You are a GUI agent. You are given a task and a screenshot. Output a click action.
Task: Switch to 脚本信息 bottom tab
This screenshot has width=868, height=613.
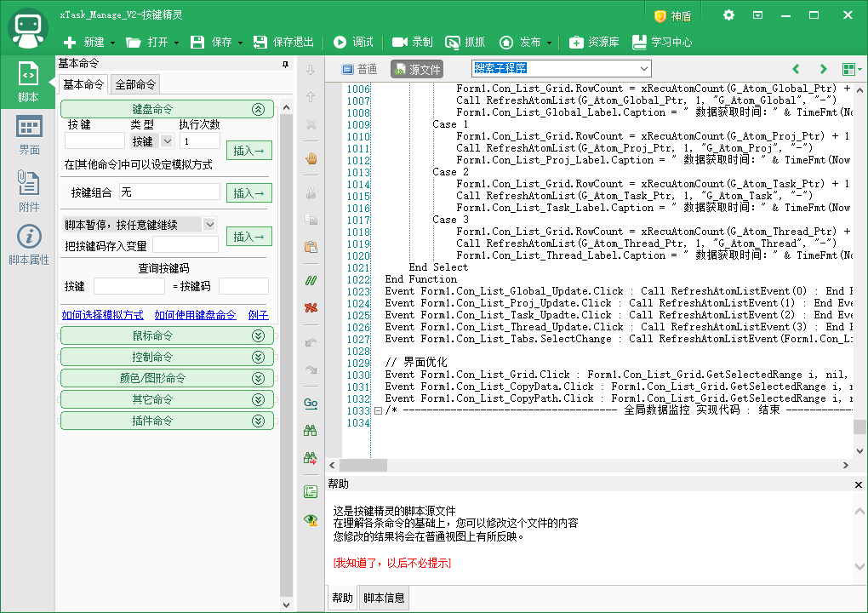[384, 598]
